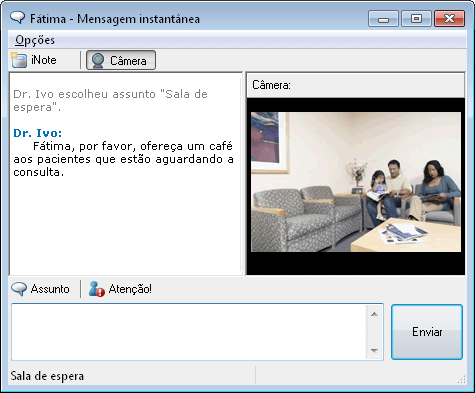Click the waiting room camera video feed
475x393 pixels.
tap(356, 182)
